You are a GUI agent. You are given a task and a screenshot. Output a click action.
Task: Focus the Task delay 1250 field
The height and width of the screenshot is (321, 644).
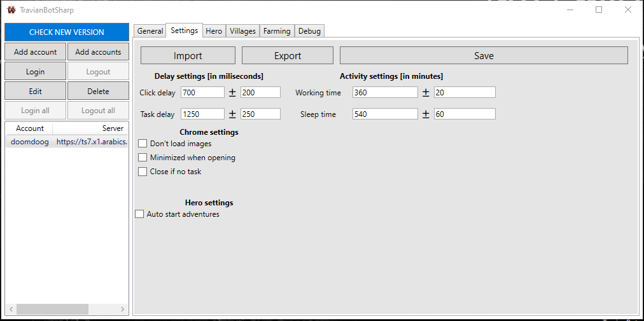pyautogui.click(x=202, y=114)
